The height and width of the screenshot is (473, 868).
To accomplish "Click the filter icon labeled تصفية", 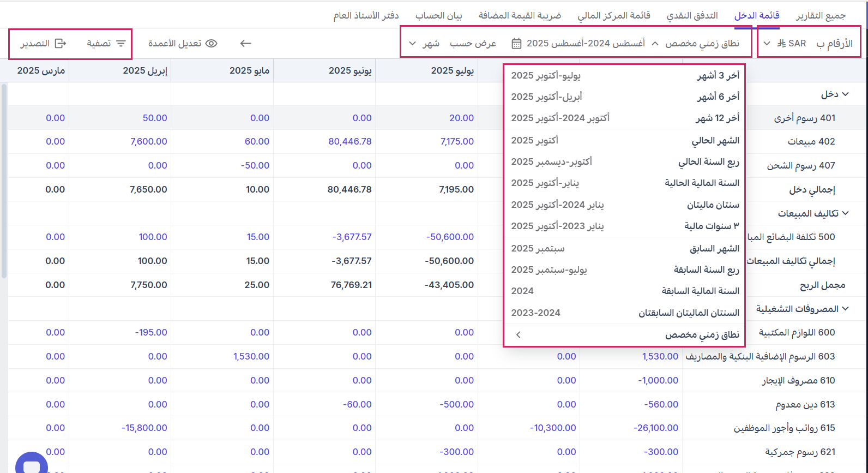I will tap(120, 44).
